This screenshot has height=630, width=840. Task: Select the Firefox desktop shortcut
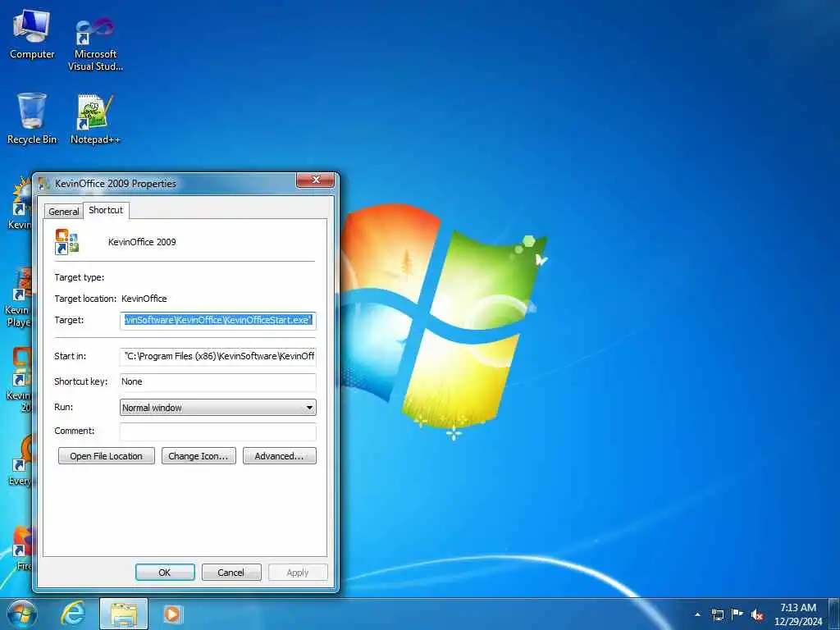click(22, 547)
